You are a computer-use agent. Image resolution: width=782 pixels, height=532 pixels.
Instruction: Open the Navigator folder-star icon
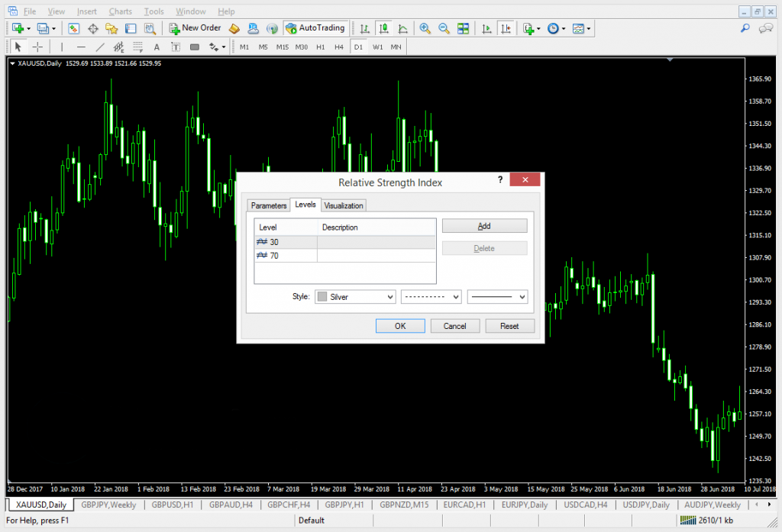pos(111,28)
